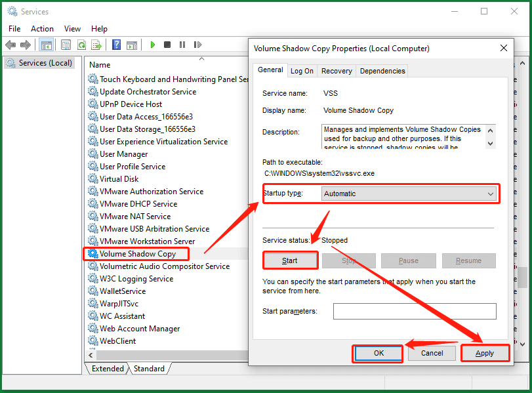Click the Forward arrow toolbar icon
This screenshot has height=393, width=532.
click(x=26, y=45)
